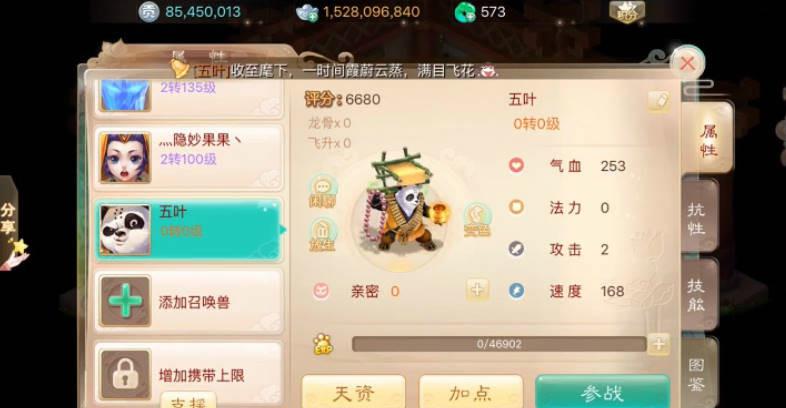Switch to the 抗性 tab
Screen dimensions: 786x408
tap(697, 218)
